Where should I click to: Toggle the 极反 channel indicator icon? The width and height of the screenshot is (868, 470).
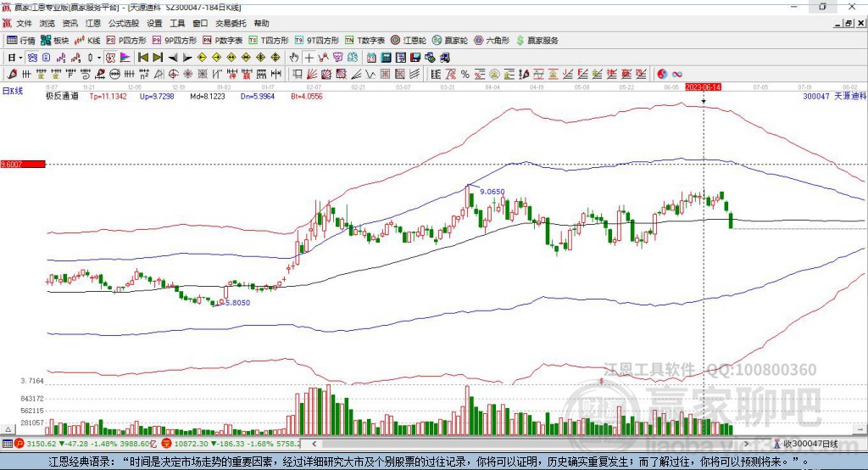point(110,58)
